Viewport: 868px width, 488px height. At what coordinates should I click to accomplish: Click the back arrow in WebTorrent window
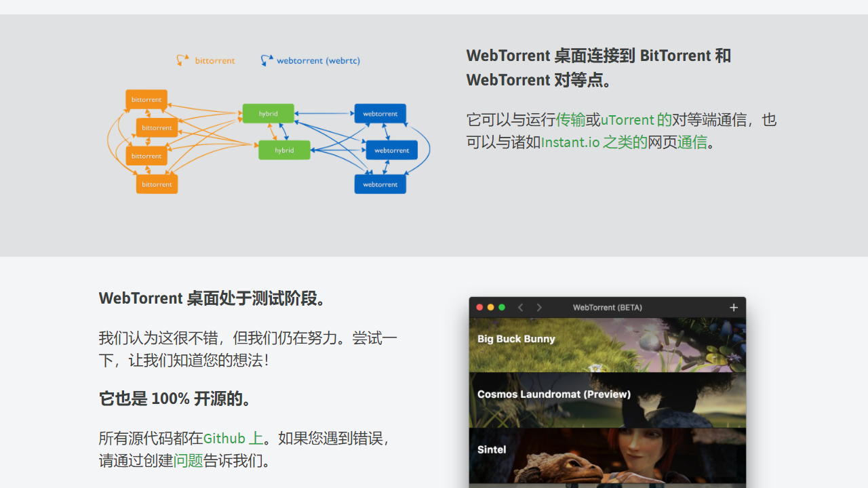pos(520,307)
